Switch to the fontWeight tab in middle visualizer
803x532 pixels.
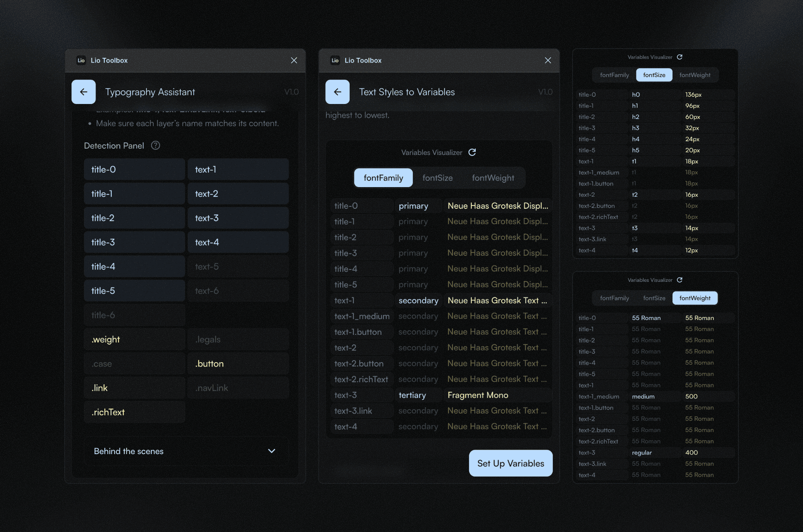493,177
